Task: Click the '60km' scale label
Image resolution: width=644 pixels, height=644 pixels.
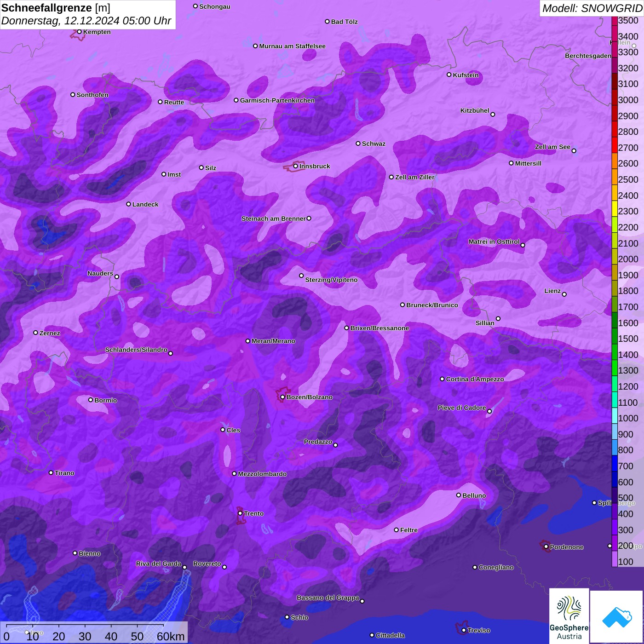Action: [171, 637]
